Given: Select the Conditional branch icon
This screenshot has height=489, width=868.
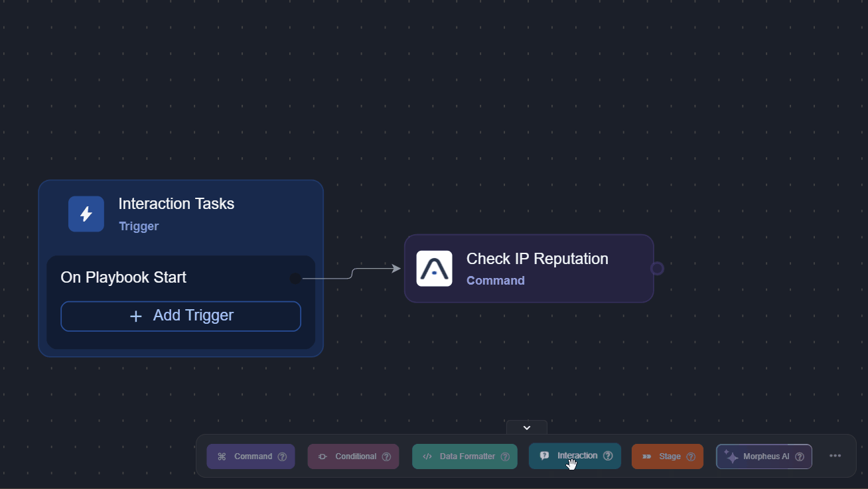Looking at the screenshot, I should point(323,456).
